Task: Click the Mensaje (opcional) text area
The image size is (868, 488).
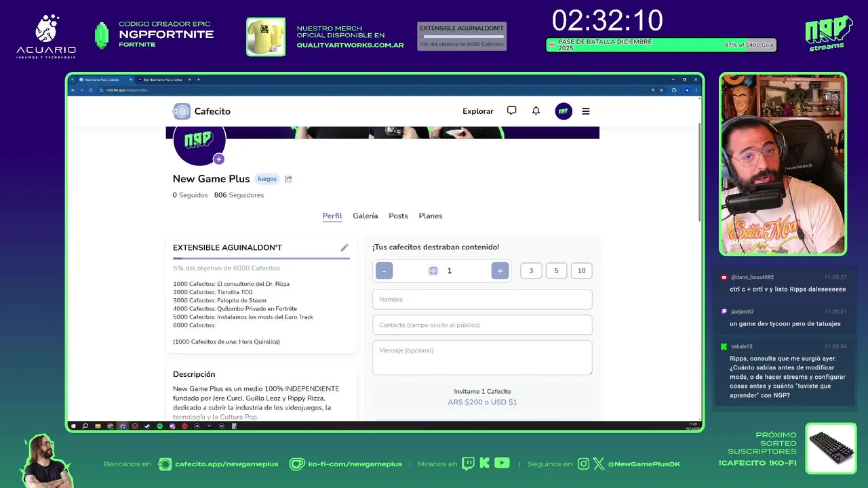Action: [482, 357]
